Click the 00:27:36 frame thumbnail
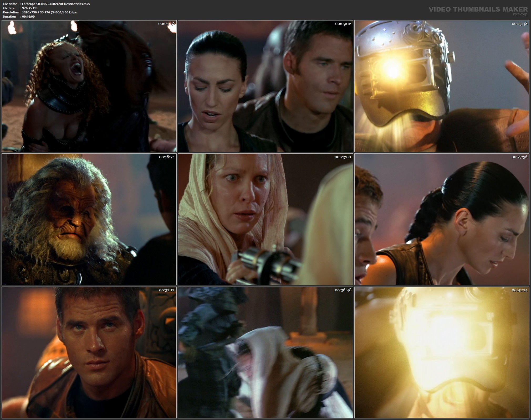Viewport: 531px width, 420px height. point(442,219)
